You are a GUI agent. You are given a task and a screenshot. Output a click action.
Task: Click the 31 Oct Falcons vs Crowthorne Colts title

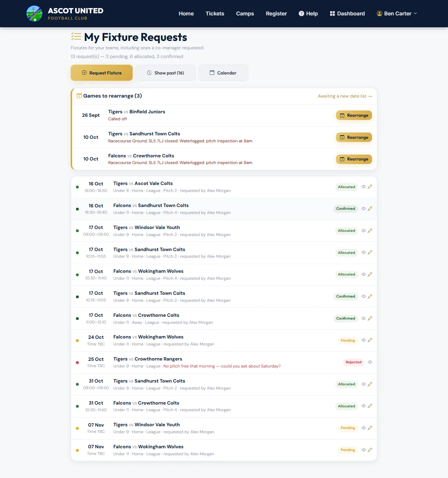click(x=146, y=403)
